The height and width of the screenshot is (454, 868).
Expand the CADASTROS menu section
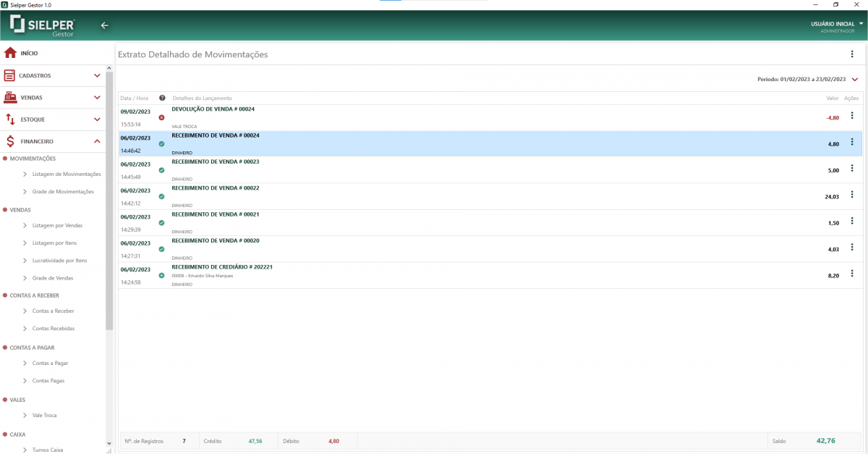coord(97,75)
